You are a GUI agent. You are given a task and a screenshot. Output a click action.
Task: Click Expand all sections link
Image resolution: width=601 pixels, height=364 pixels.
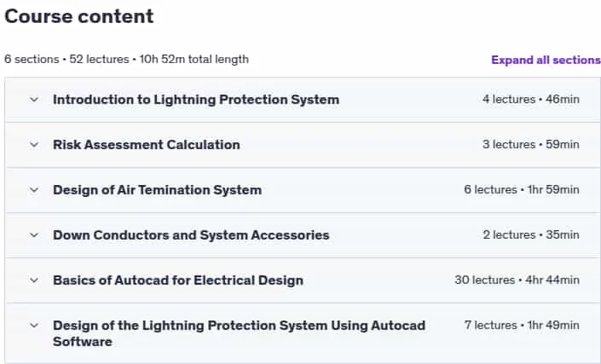click(546, 60)
